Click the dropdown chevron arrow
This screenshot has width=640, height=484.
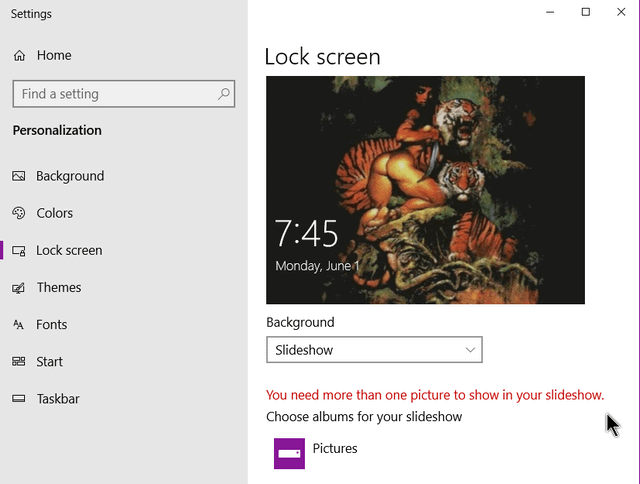(x=470, y=350)
